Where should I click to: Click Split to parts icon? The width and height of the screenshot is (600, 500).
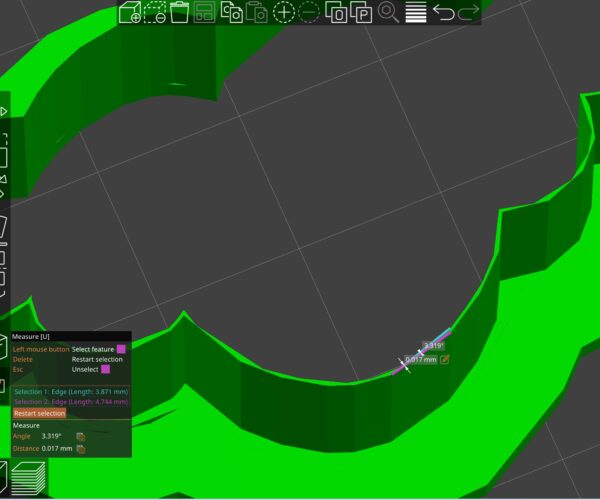(361, 13)
